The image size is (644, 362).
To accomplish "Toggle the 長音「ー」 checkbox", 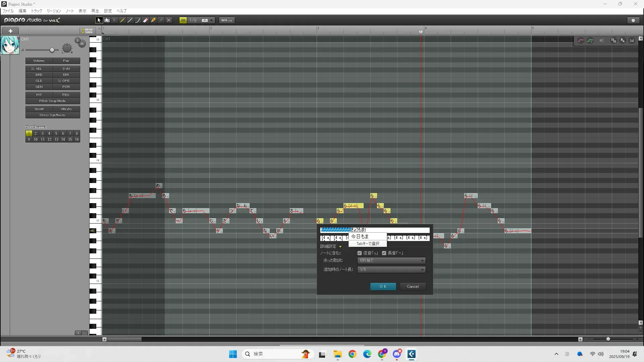I will tap(384, 253).
